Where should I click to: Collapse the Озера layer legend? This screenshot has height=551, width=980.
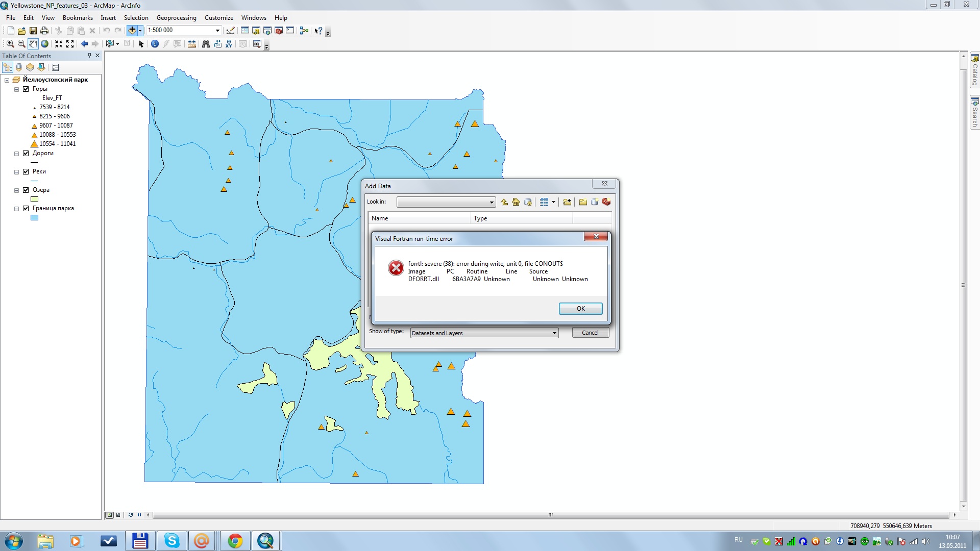click(x=16, y=190)
